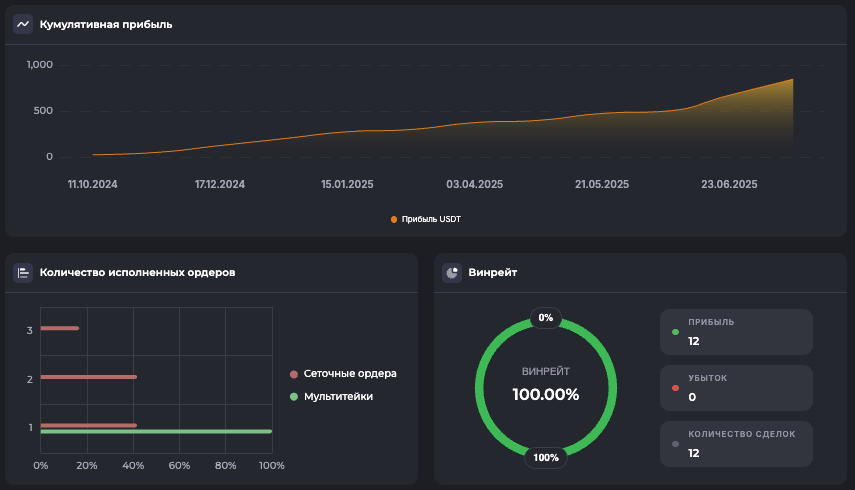Click the 0% label atop winrate ring
Image resolution: width=855 pixels, height=490 pixels.
tap(546, 318)
